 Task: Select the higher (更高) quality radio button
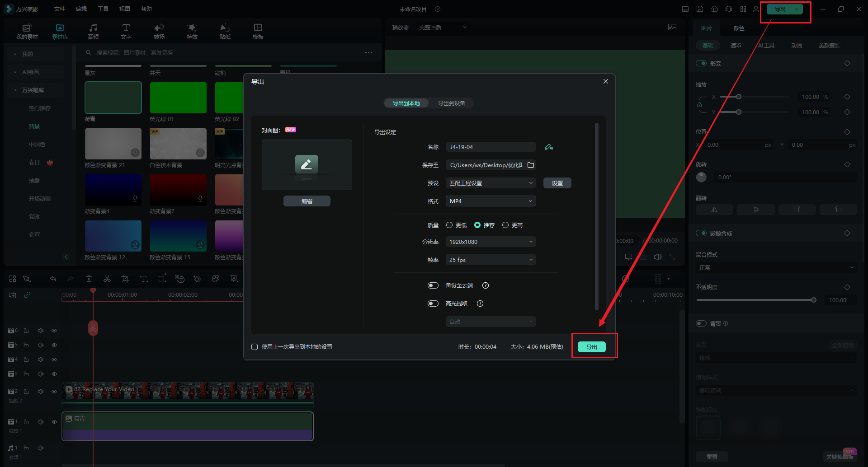pos(505,225)
